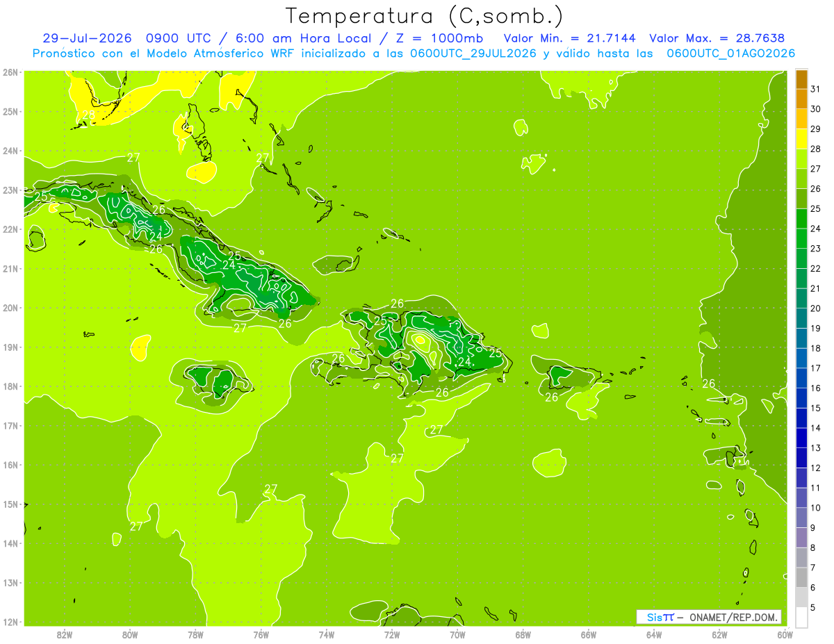This screenshot has height=644, width=834.
Task: Click the color bar value "10"
Action: click(815, 508)
